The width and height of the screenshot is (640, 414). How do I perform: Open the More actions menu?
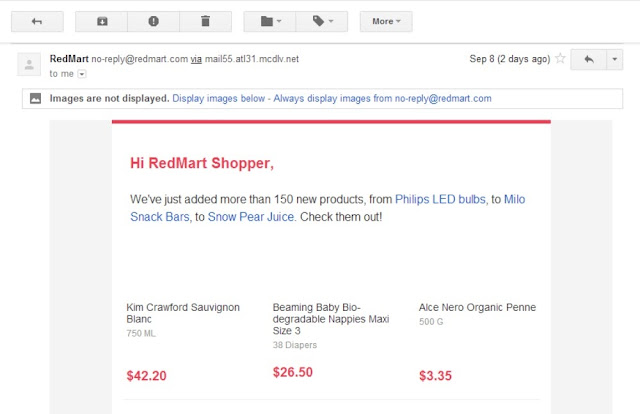tap(386, 21)
